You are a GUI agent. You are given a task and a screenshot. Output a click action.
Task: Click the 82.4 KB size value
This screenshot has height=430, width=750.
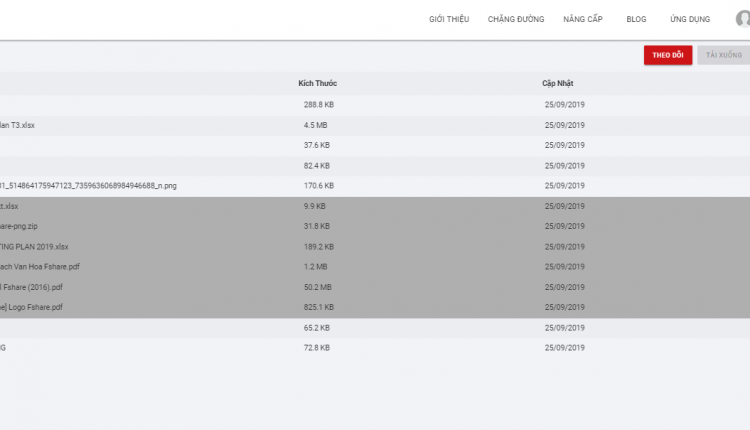[x=317, y=166]
